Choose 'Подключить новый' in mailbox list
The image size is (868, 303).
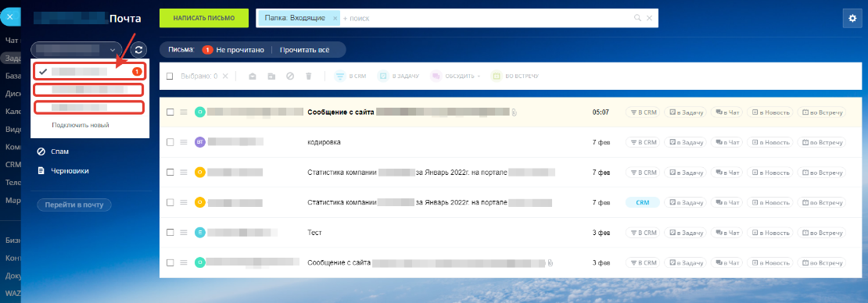[81, 125]
